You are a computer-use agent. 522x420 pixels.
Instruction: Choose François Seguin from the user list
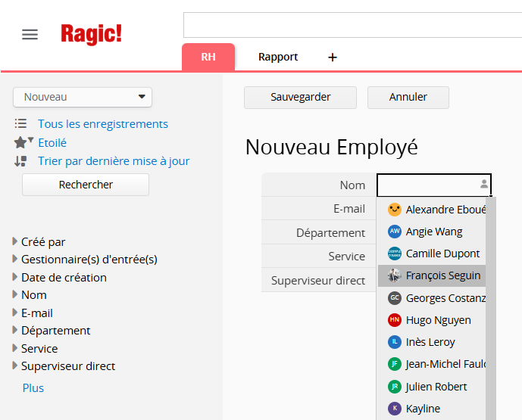click(442, 275)
